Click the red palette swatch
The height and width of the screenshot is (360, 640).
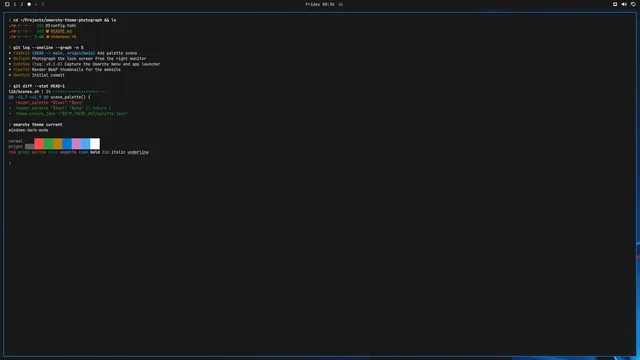pyautogui.click(x=39, y=144)
